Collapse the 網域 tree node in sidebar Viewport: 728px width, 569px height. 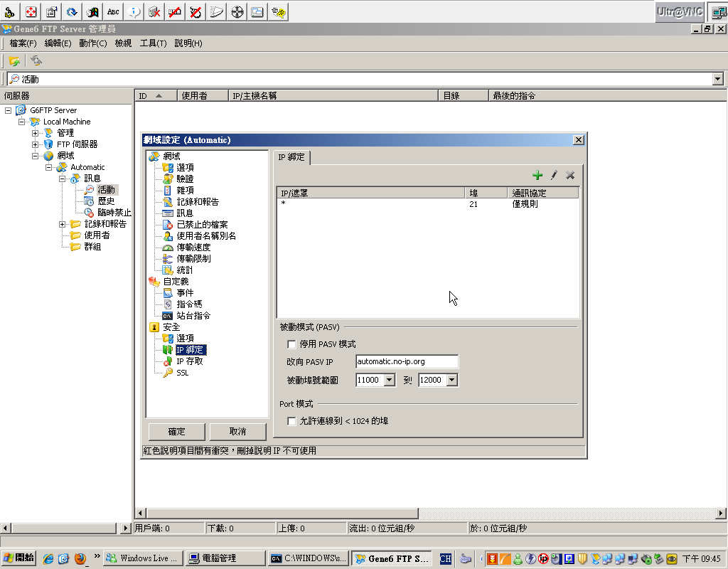coord(35,156)
